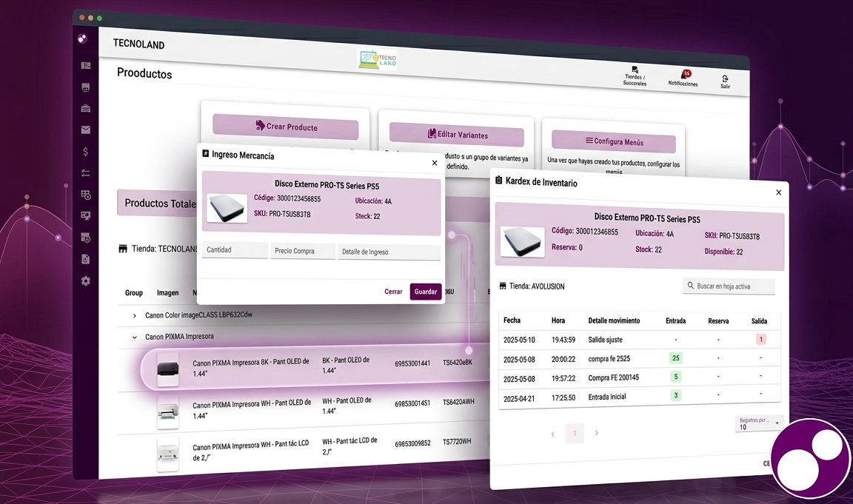Open Configura Menús
The height and width of the screenshot is (504, 853).
[613, 141]
